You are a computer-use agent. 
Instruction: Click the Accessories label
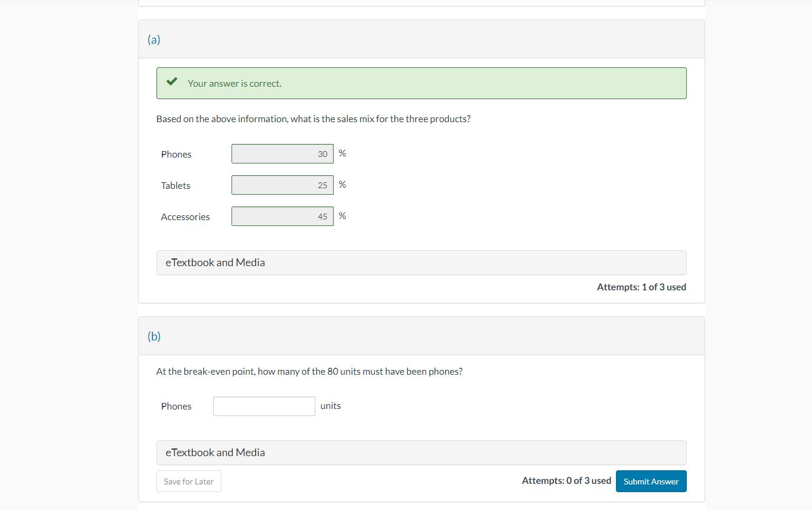(185, 217)
